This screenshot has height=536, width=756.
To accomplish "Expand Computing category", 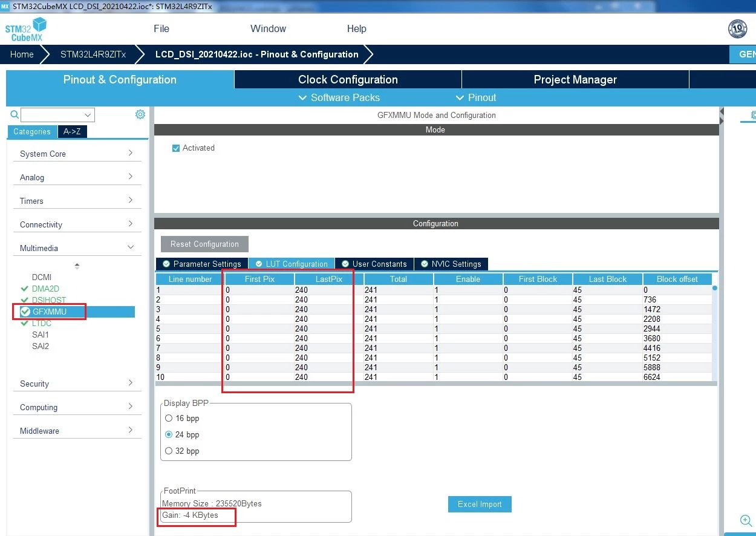I will pos(77,407).
